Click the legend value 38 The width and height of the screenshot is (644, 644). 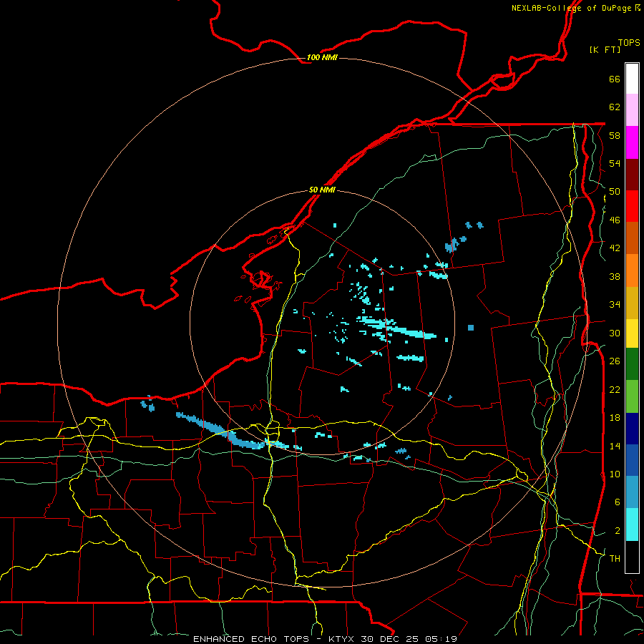[x=615, y=276]
